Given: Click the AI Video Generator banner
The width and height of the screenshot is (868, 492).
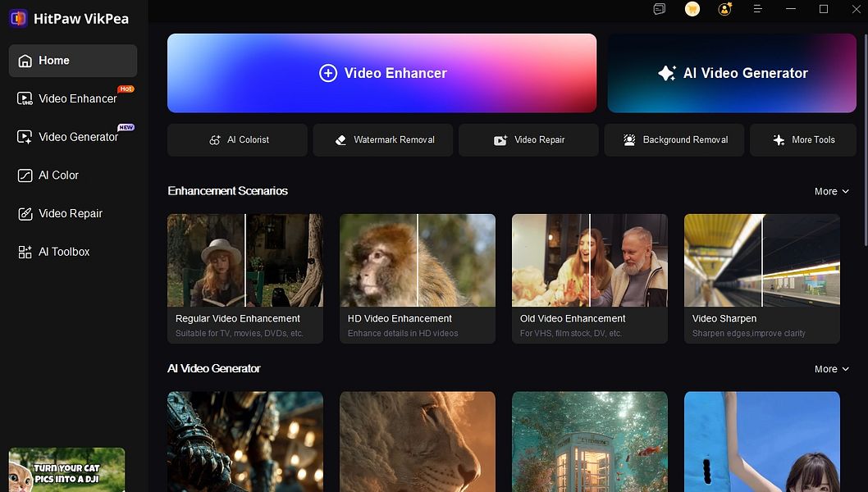Looking at the screenshot, I should [732, 73].
